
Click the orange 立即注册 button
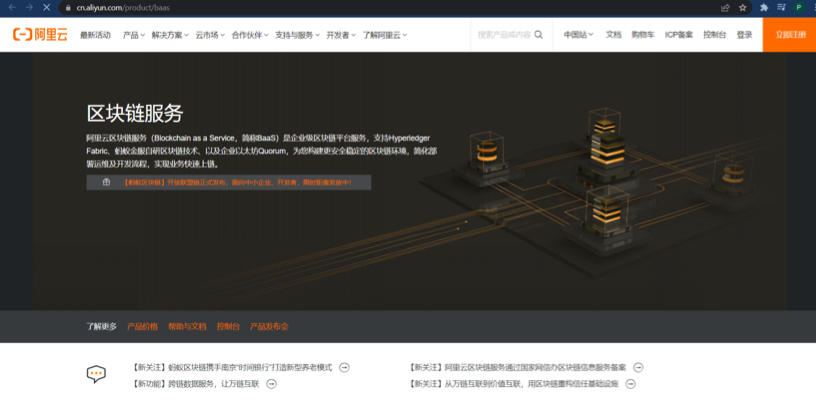(789, 35)
